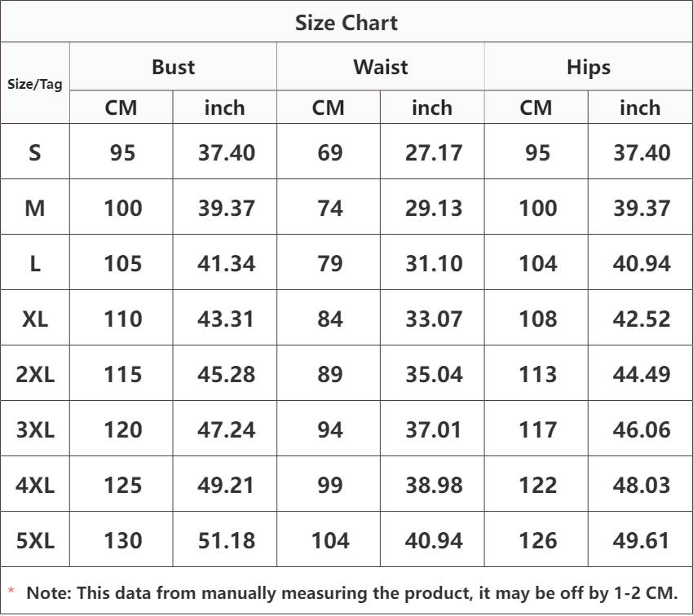Select the 5XL size label
Viewport: 693px width, 616px height.
[x=35, y=540]
